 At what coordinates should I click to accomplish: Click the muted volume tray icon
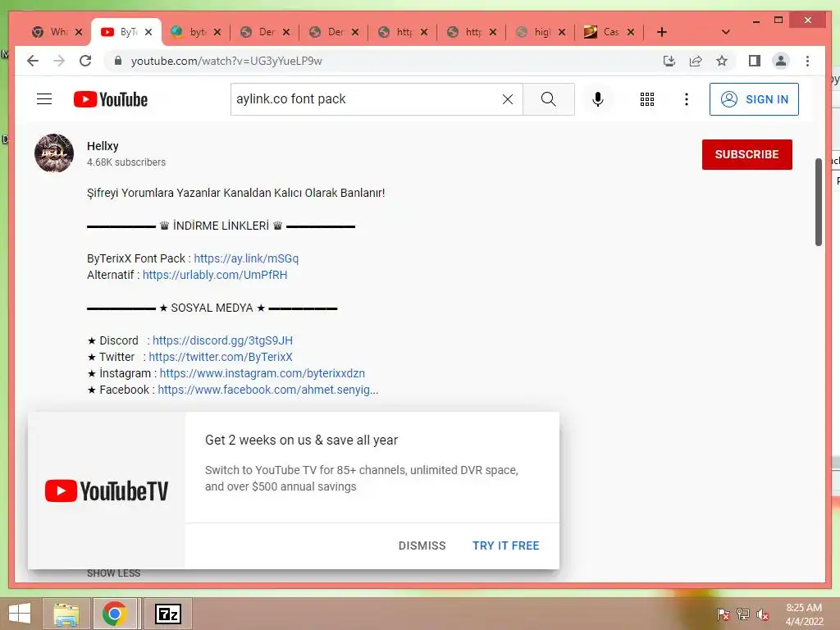tap(763, 614)
